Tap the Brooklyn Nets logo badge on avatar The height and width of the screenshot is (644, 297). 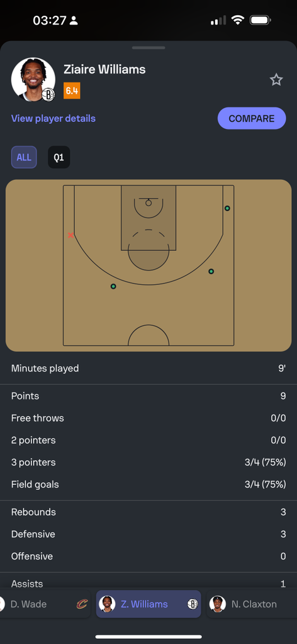48,95
